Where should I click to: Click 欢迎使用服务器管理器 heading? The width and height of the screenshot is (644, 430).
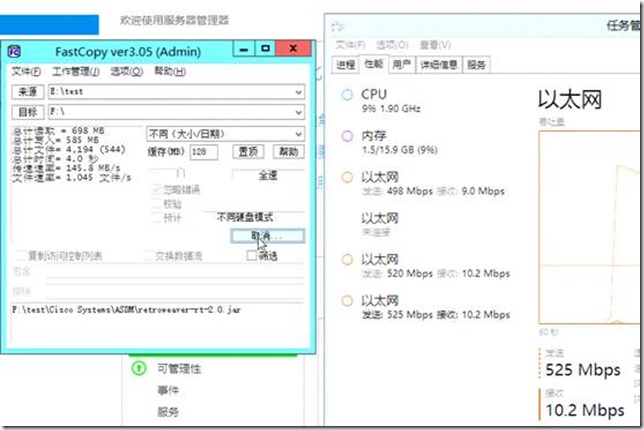(x=175, y=20)
